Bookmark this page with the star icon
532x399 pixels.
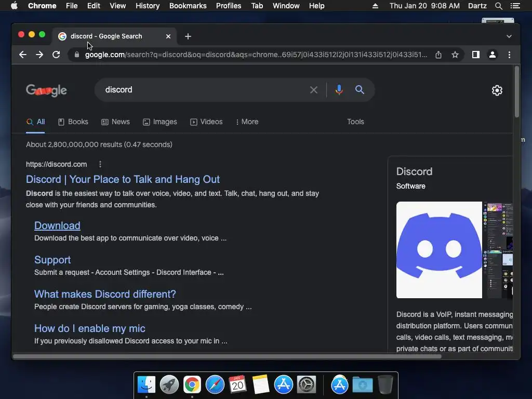[x=455, y=55]
